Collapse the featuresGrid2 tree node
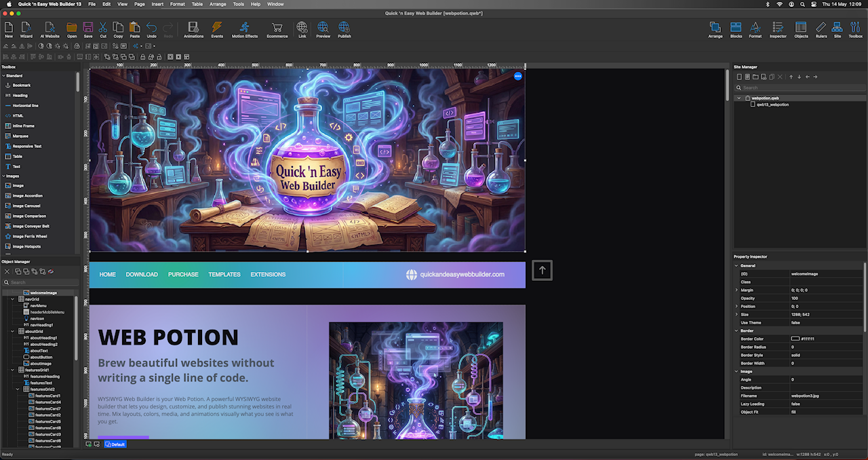 coord(18,389)
